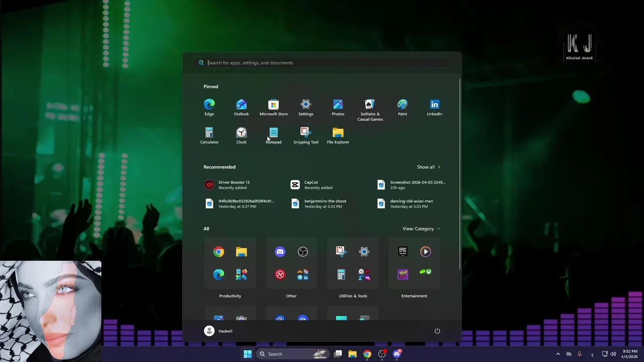Open Outlook from pinned apps
Viewport: 644px width, 362px height.
click(242, 108)
